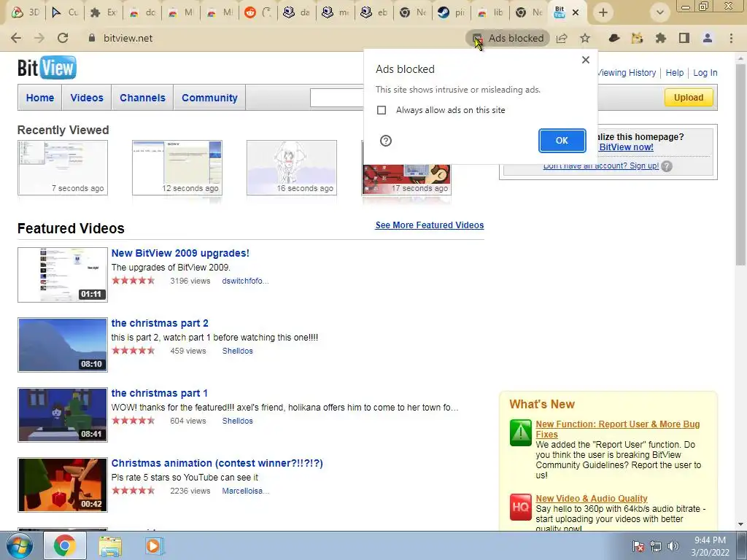Click the yellow Upload button
The height and width of the screenshot is (560, 747).
click(689, 98)
